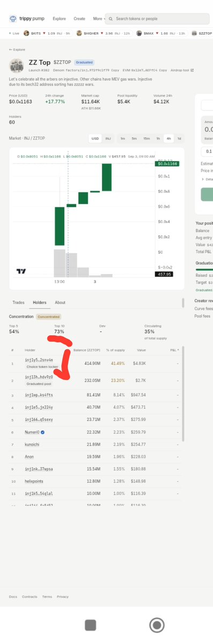Open holder inj1y5…2snv4m

[39, 360]
